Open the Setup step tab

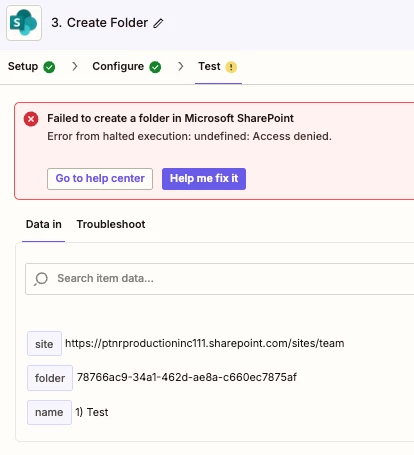click(32, 67)
